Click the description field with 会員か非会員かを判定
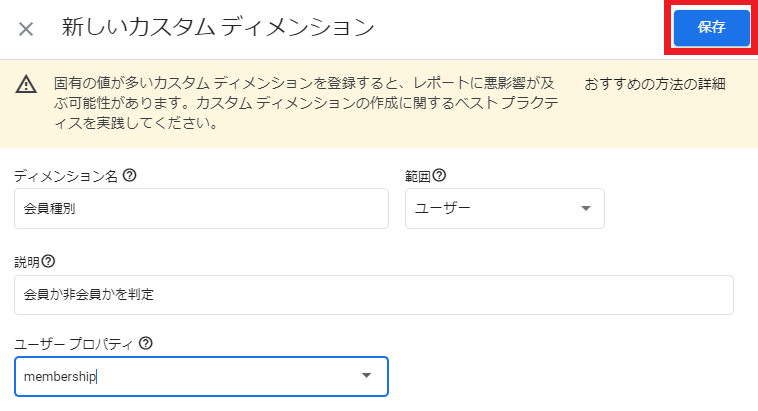This screenshot has width=758, height=411. coord(374,294)
